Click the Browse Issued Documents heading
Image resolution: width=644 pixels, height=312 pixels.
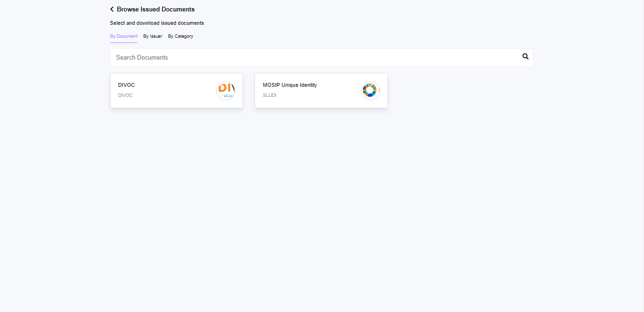pyautogui.click(x=155, y=9)
